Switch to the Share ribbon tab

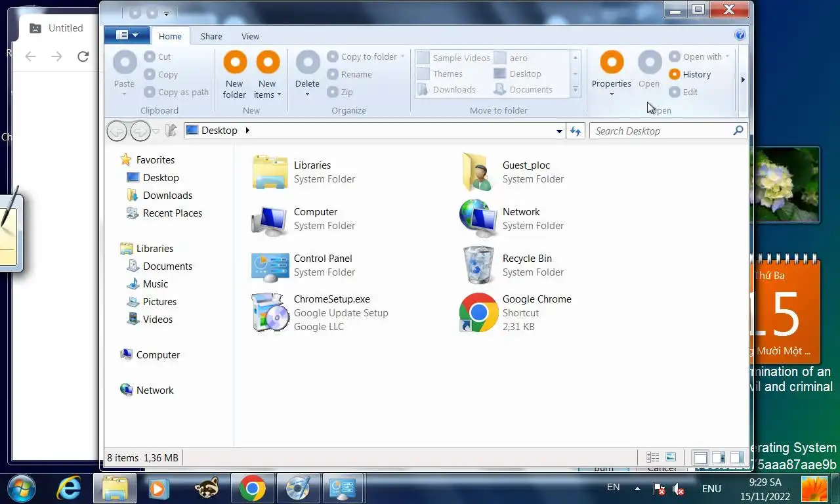click(211, 36)
